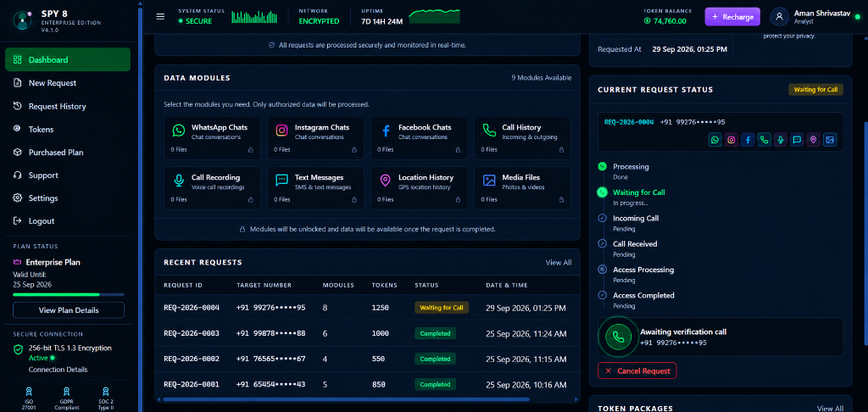Click View Plan Details button
The image size is (868, 412).
click(69, 310)
